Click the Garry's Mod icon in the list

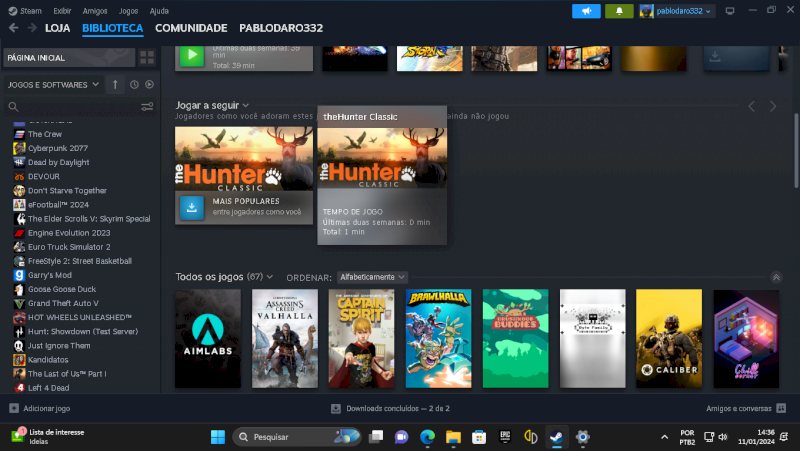coord(19,275)
